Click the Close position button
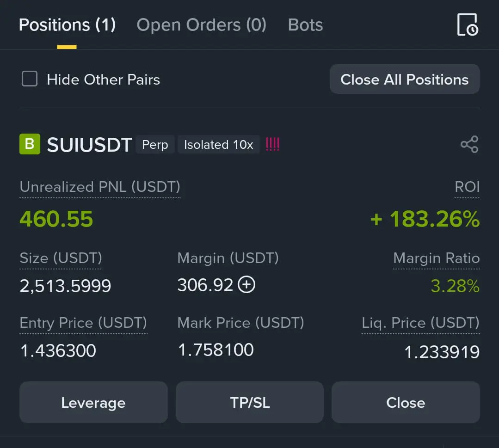Screen dimensions: 499x448 pos(406,402)
